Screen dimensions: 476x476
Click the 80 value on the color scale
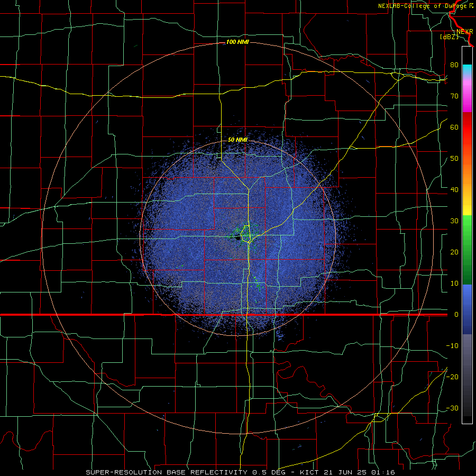tap(454, 65)
